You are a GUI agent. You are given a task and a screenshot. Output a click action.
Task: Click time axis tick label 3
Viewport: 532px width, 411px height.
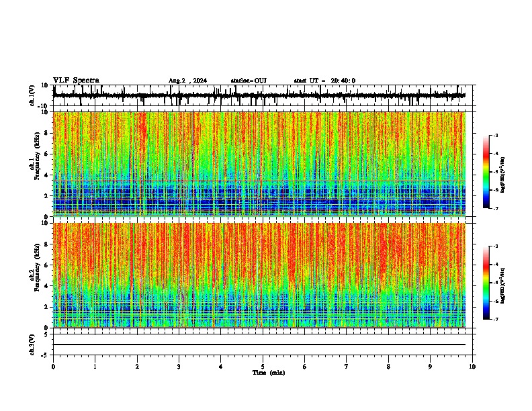click(x=179, y=367)
